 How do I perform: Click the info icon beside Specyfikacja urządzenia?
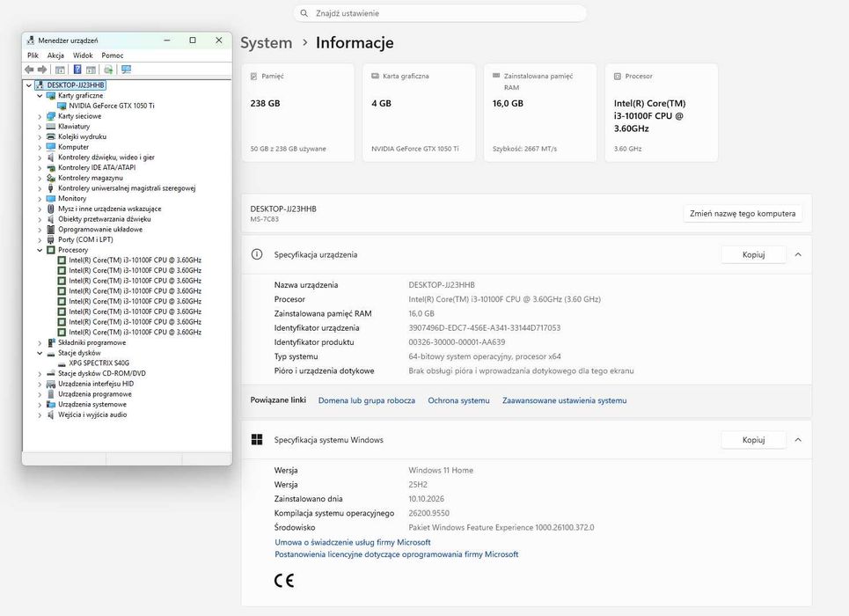257,254
